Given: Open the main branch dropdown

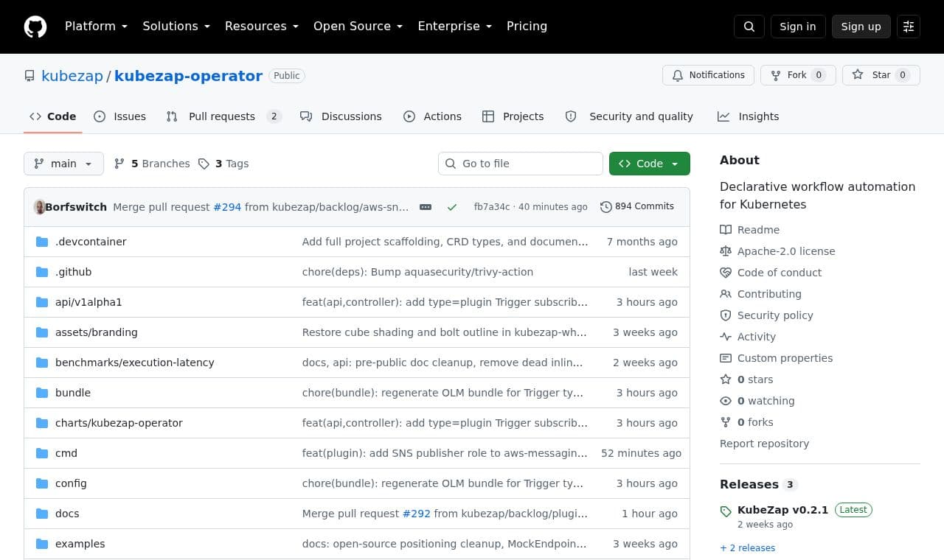Looking at the screenshot, I should 63,164.
